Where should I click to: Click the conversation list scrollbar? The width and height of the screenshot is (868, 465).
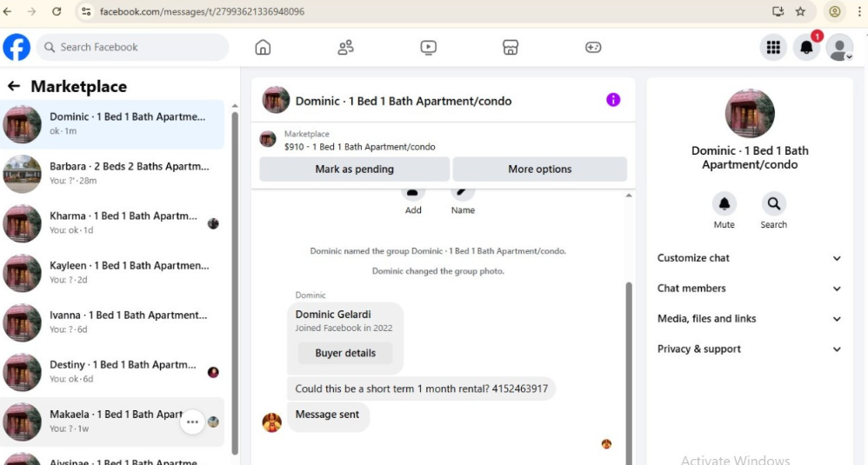pyautogui.click(x=235, y=282)
